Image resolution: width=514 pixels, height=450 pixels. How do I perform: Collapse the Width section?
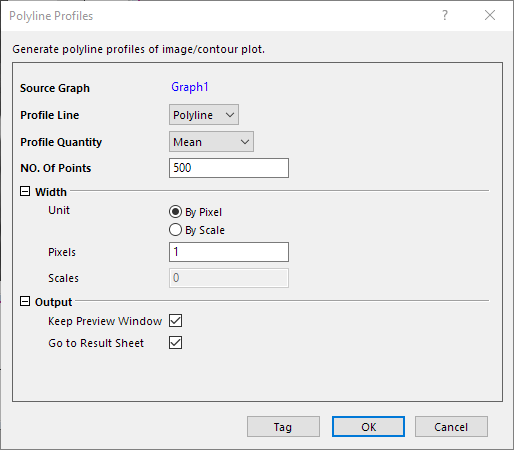point(25,191)
